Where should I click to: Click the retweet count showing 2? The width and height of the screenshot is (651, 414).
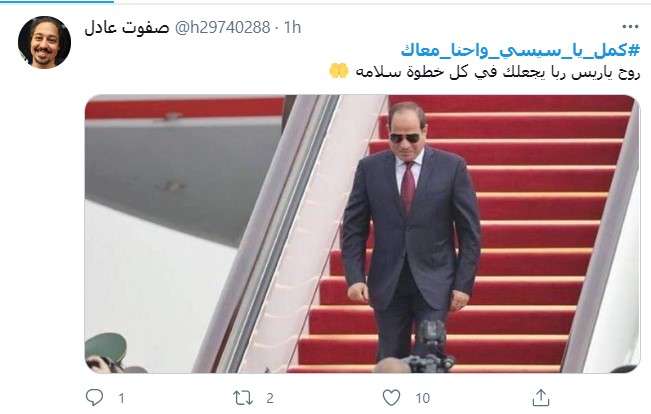tap(270, 399)
